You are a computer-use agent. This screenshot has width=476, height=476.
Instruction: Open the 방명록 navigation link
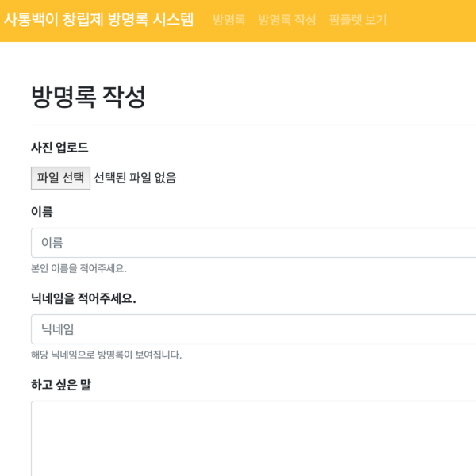click(x=228, y=20)
